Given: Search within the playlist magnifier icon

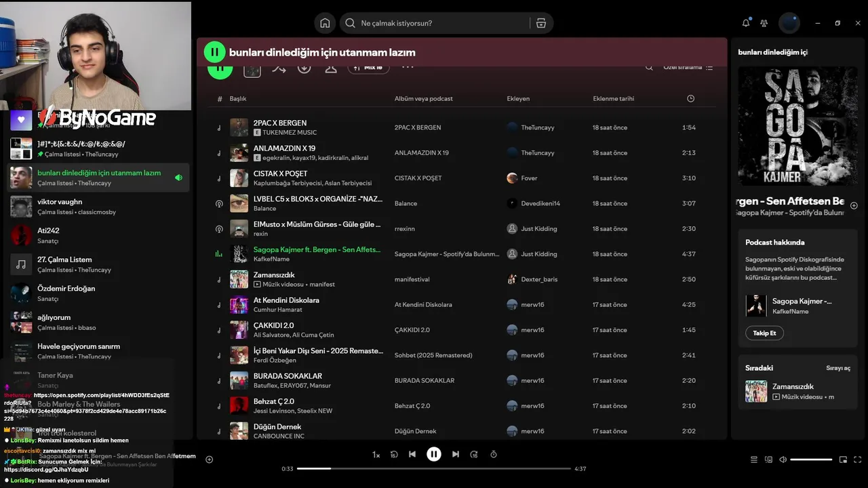Looking at the screenshot, I should coord(649,67).
